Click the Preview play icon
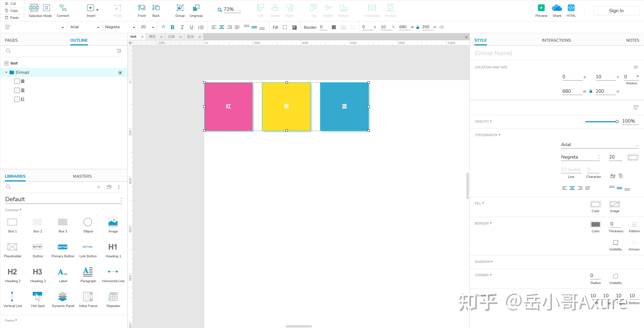The height and width of the screenshot is (328, 644). click(x=541, y=8)
